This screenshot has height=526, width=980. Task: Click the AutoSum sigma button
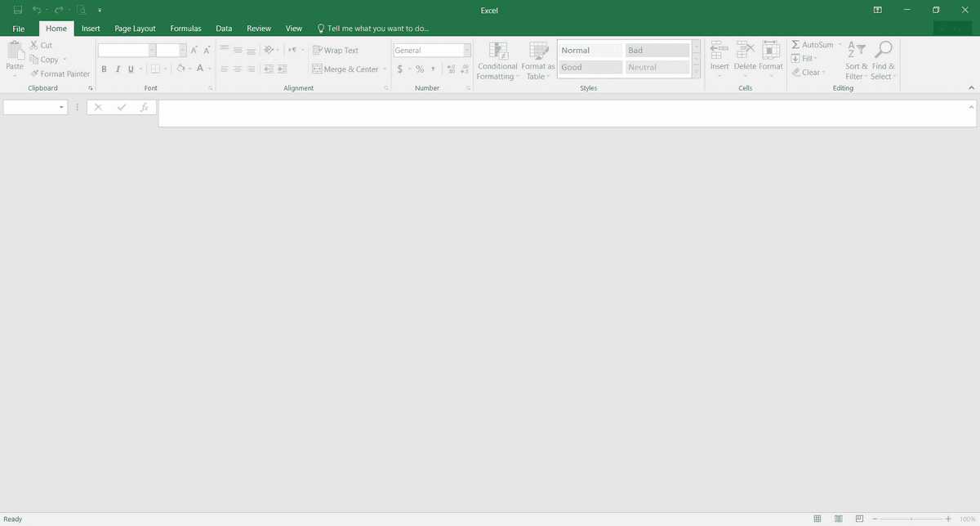pos(813,44)
